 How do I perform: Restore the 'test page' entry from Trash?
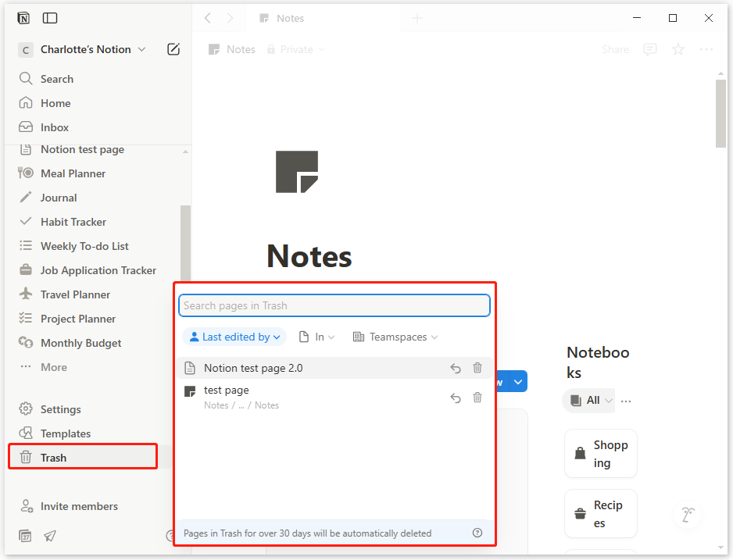tap(456, 398)
